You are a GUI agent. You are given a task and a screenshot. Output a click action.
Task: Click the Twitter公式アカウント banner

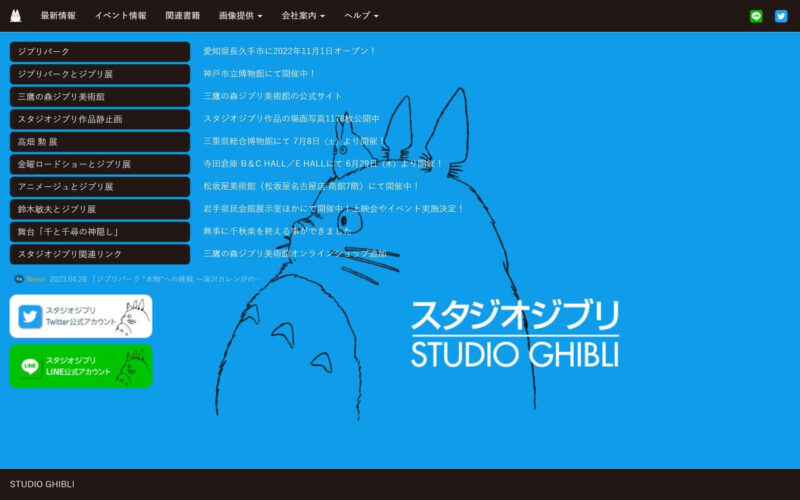pos(81,316)
